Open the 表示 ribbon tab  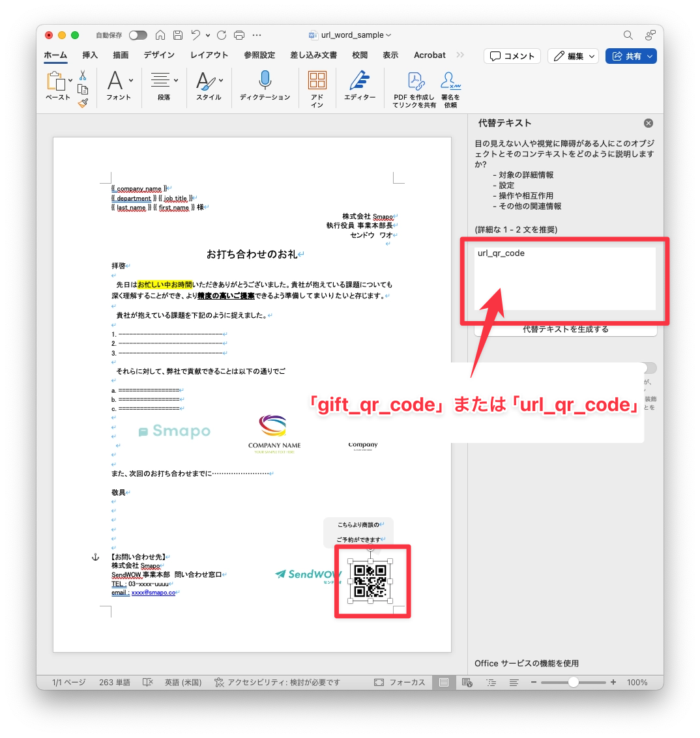click(390, 55)
